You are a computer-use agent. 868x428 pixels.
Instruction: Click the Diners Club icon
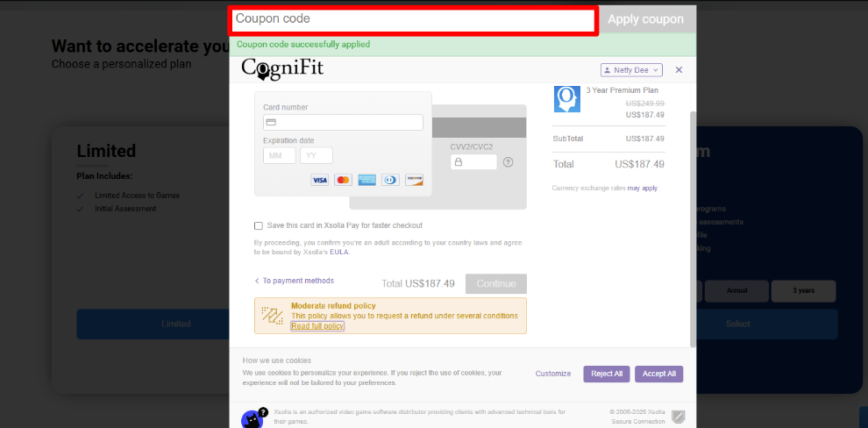[390, 180]
